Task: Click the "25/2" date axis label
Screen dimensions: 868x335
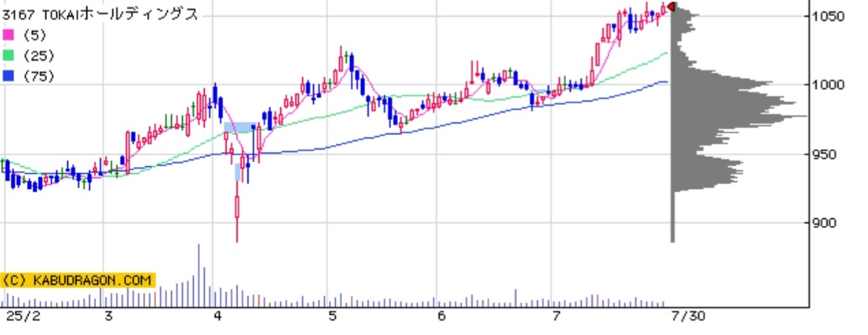Action: [x=23, y=317]
